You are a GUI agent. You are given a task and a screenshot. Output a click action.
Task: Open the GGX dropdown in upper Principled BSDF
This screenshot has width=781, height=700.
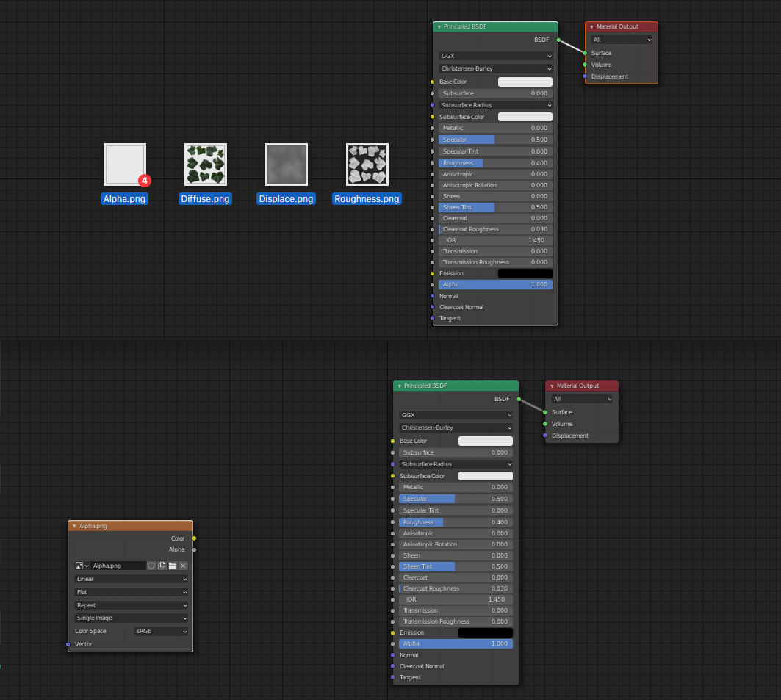click(x=496, y=56)
